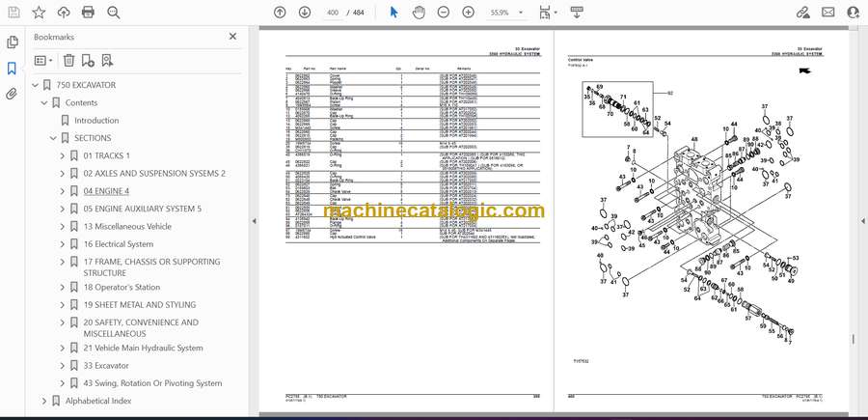Click the page number field showing 400
This screenshot has height=420, width=868.
tap(332, 13)
